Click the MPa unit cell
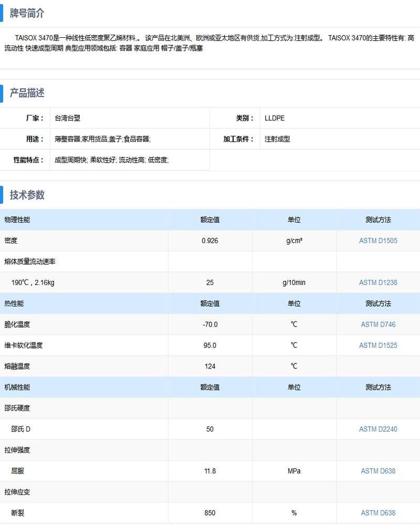420x525 pixels. [294, 471]
